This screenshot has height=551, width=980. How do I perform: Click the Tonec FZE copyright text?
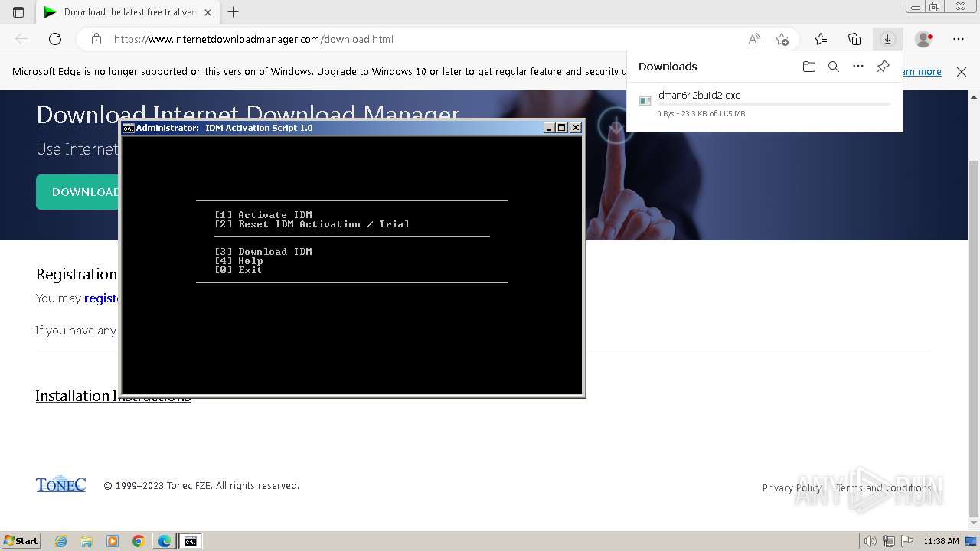201,486
